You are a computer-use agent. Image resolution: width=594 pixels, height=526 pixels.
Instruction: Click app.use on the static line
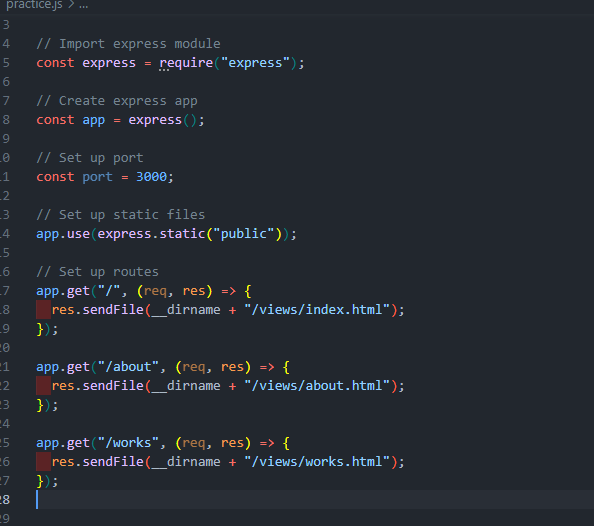pyautogui.click(x=63, y=234)
